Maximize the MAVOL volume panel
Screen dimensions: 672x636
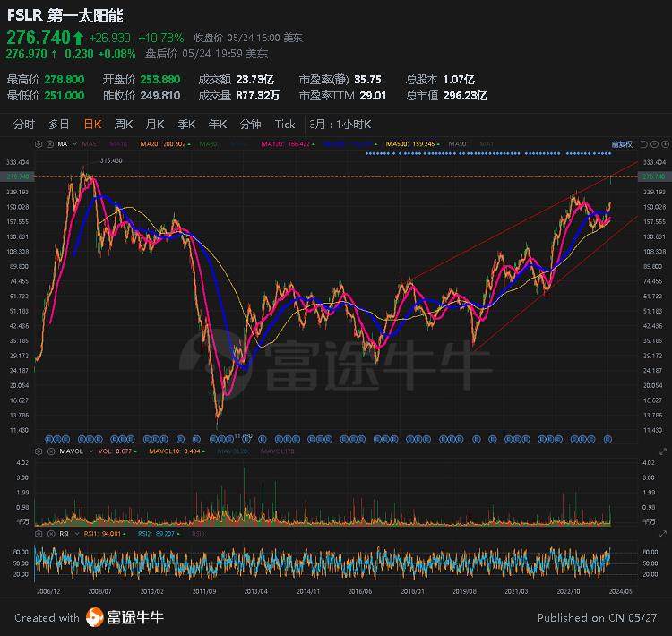click(x=663, y=451)
